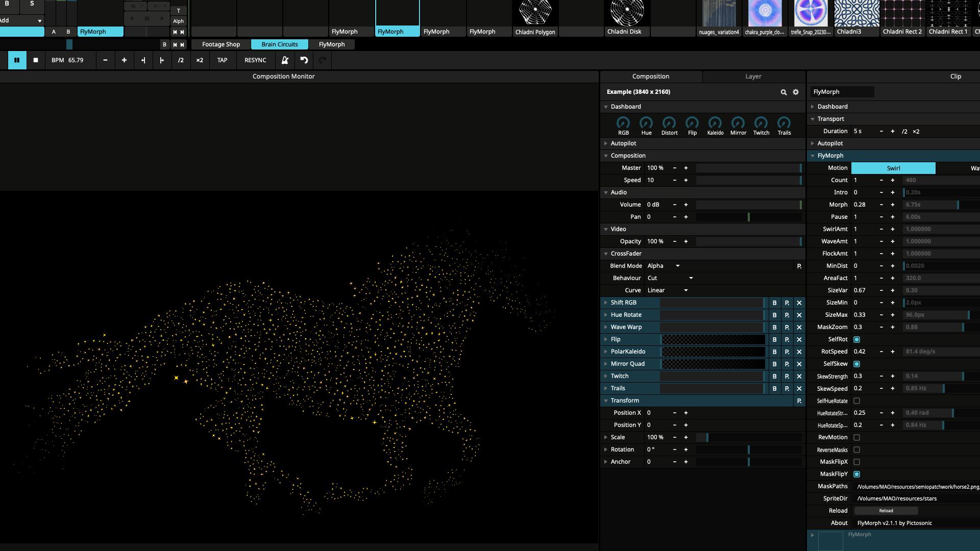The height and width of the screenshot is (551, 980).
Task: Pause playback with the pause button
Action: coord(17,60)
